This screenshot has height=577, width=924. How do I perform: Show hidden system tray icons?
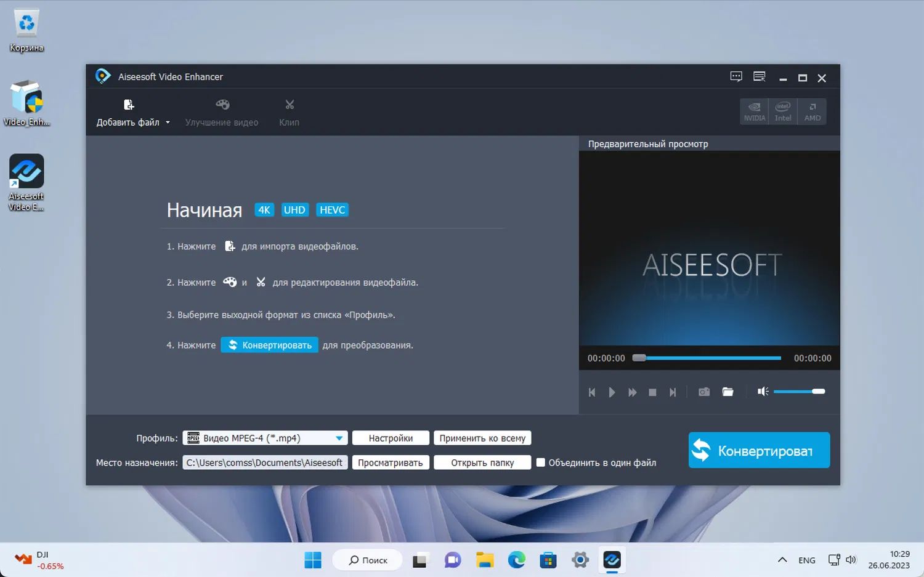[x=782, y=560]
